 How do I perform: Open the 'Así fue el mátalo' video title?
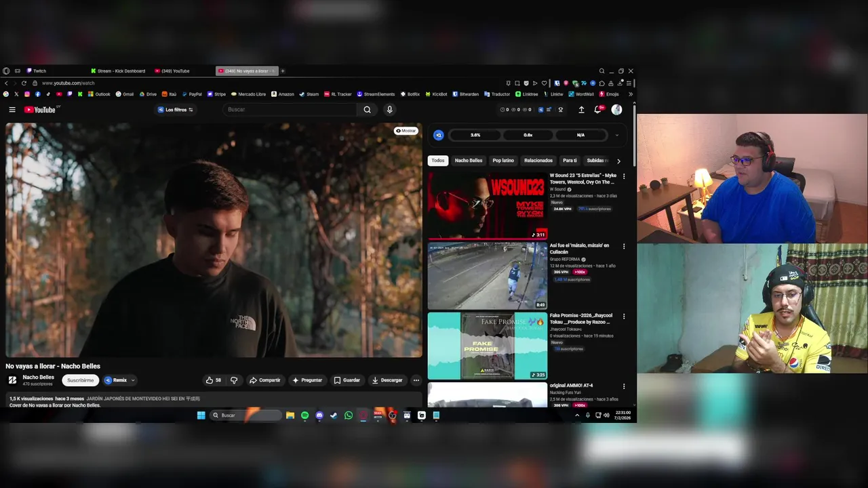[579, 249]
